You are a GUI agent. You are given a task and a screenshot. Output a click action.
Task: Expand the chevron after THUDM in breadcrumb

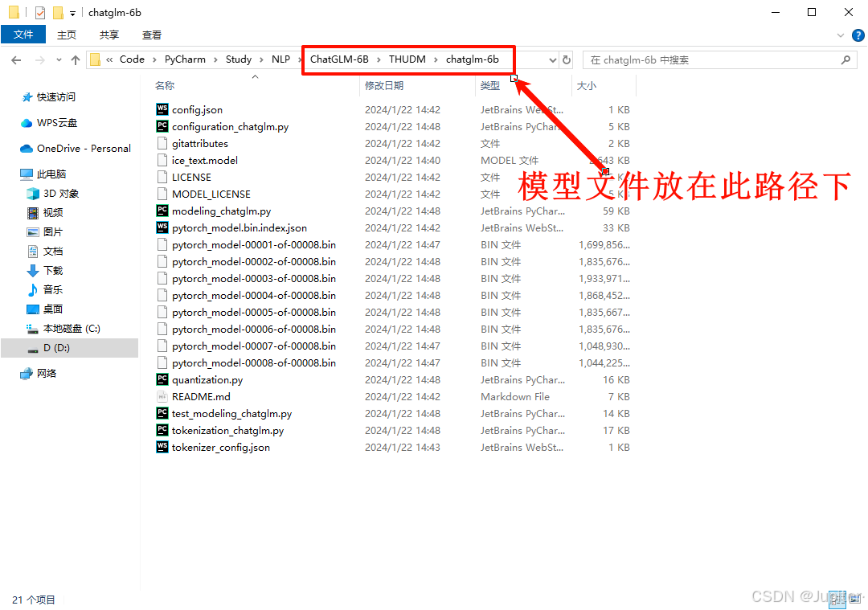coord(436,59)
